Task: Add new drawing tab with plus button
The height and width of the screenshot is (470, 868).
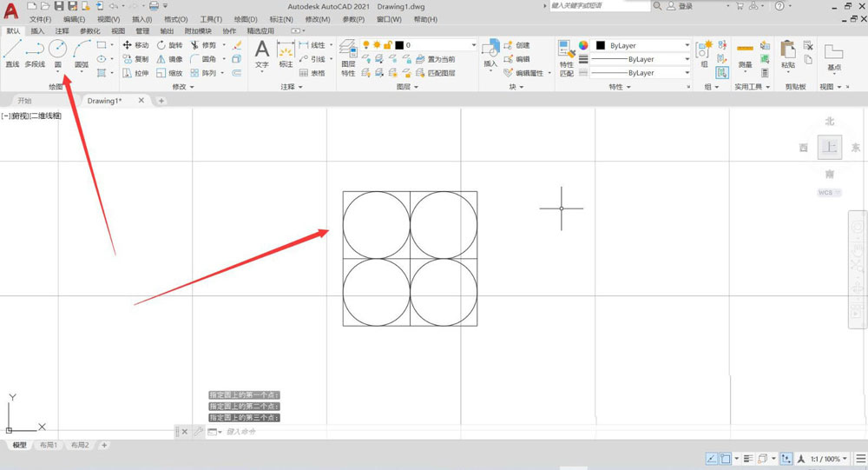Action: tap(161, 100)
